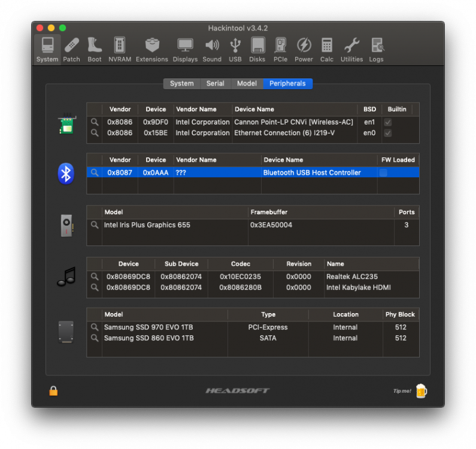Viewport: 476px width, 449px height.
Task: Click the Type column header in disks table
Action: tap(268, 314)
